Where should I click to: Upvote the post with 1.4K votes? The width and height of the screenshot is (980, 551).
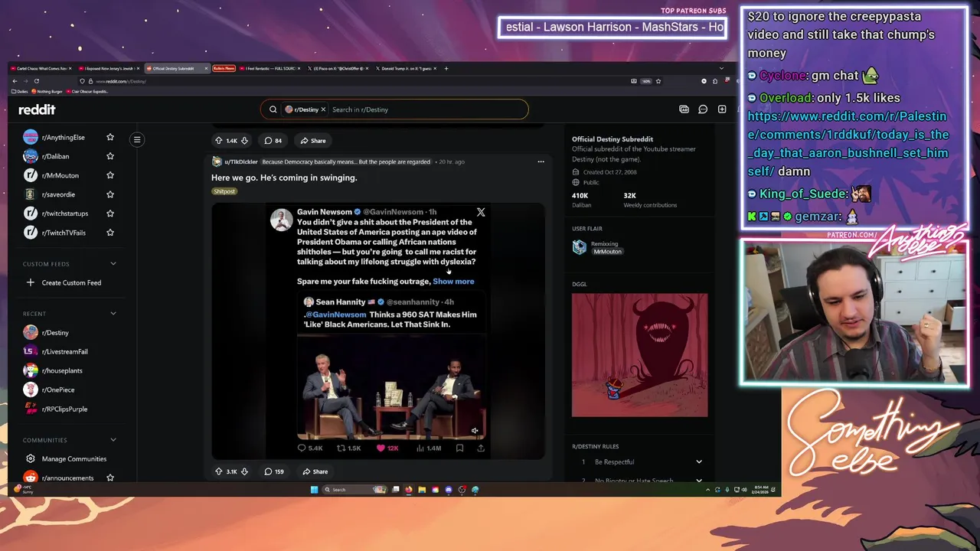[218, 141]
